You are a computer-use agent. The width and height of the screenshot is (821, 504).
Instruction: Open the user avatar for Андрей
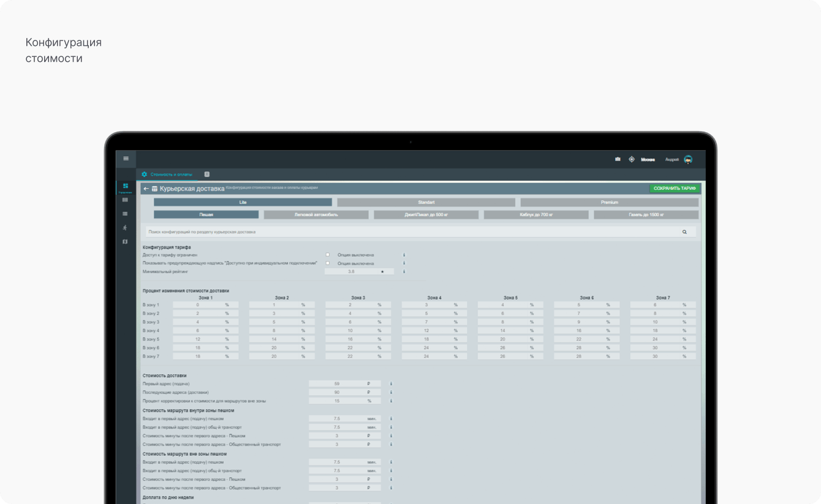(x=688, y=159)
